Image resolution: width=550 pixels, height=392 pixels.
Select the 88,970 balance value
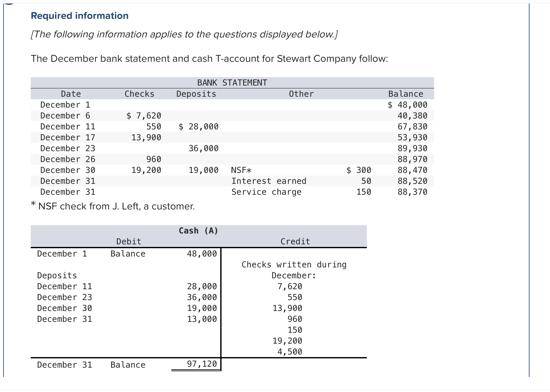[412, 159]
